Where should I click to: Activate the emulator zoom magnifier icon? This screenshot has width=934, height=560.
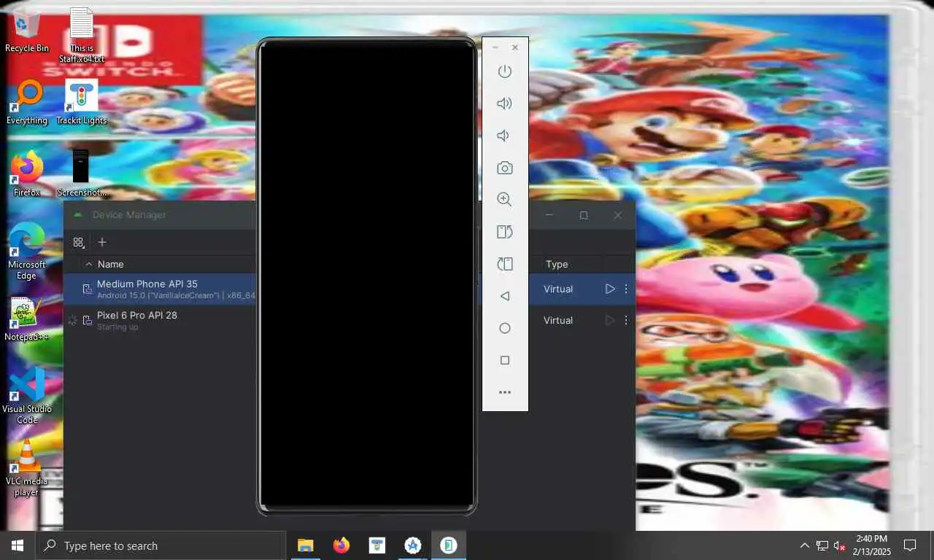pyautogui.click(x=504, y=200)
